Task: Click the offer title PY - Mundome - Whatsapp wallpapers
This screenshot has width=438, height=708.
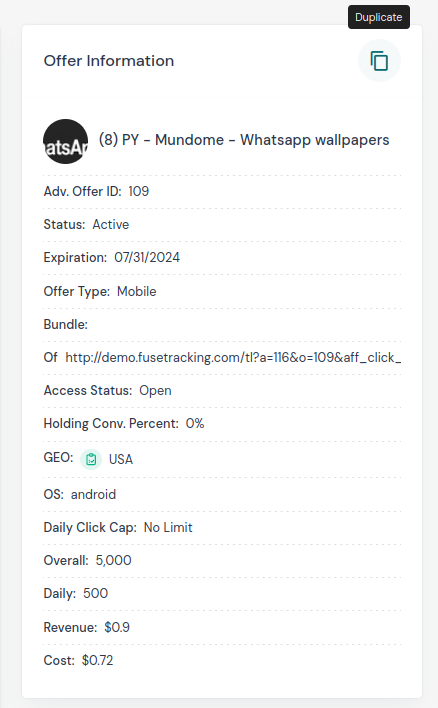Action: [244, 140]
